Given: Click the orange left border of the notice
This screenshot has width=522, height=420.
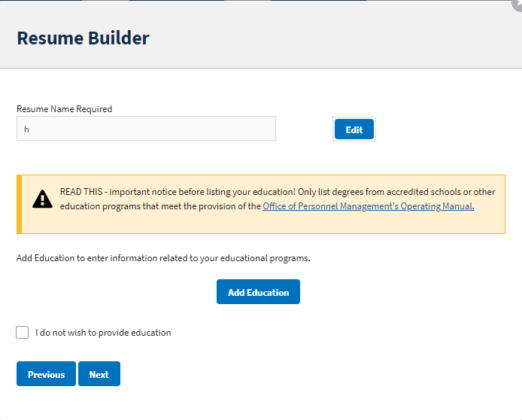Looking at the screenshot, I should coord(20,205).
